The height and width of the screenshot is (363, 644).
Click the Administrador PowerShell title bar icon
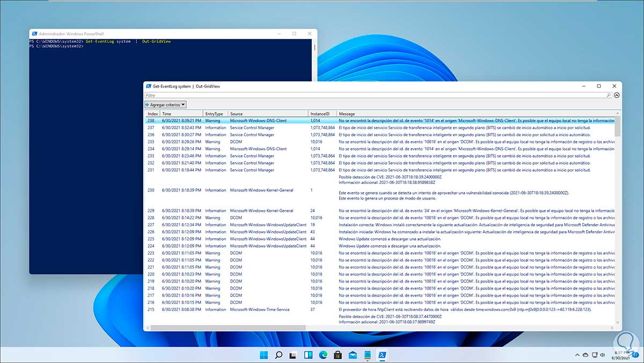[x=34, y=33]
